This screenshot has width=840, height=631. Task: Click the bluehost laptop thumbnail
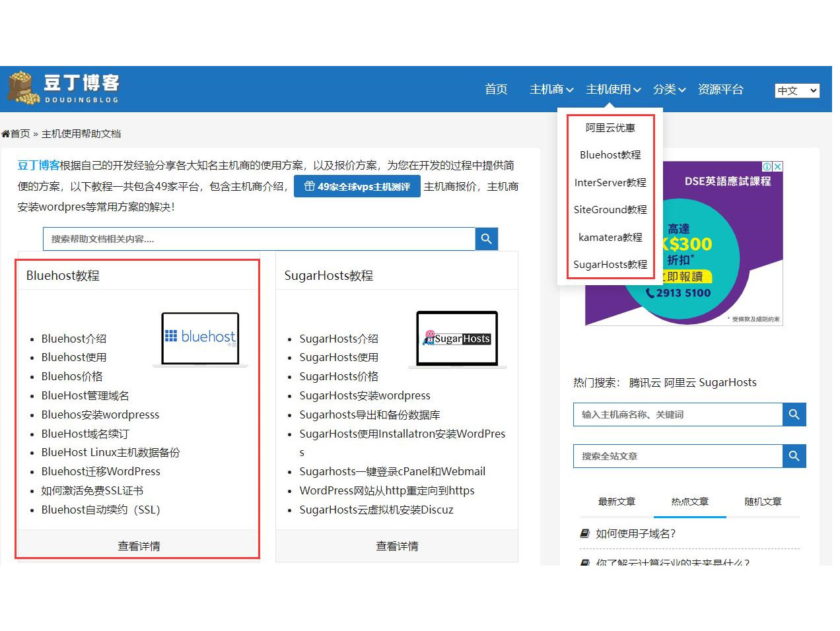tap(201, 339)
